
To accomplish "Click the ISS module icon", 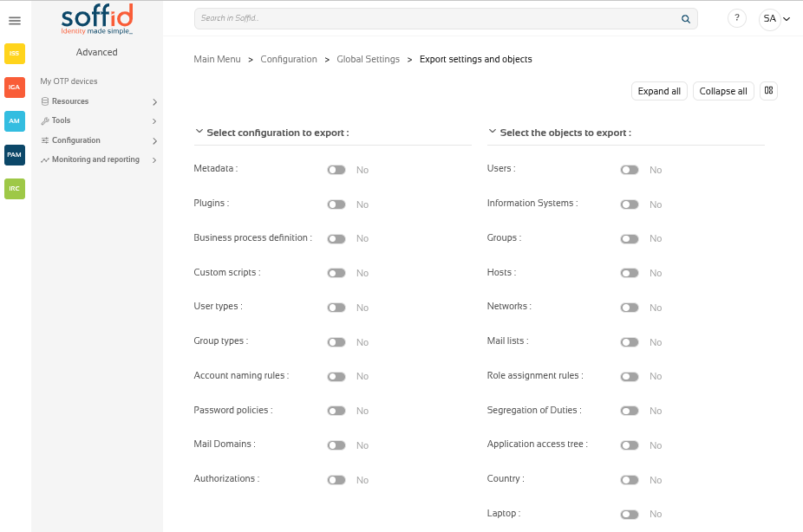I will (x=15, y=54).
